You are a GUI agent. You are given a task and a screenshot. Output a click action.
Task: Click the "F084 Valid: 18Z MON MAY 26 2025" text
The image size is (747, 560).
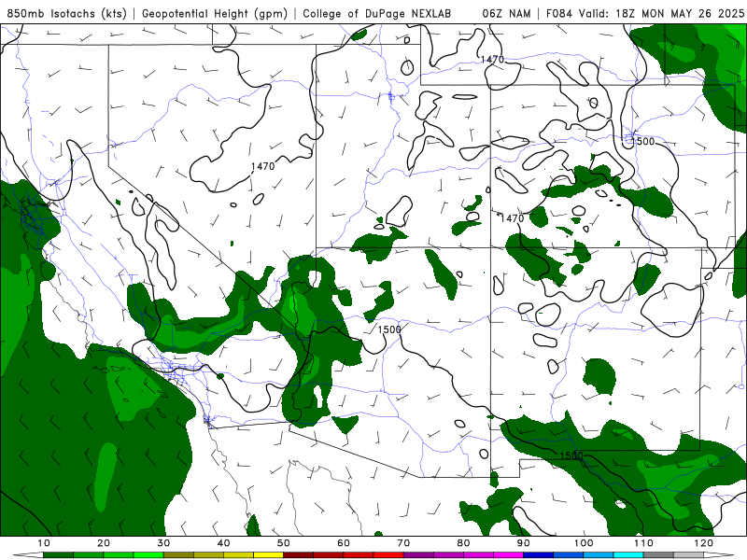(x=645, y=14)
